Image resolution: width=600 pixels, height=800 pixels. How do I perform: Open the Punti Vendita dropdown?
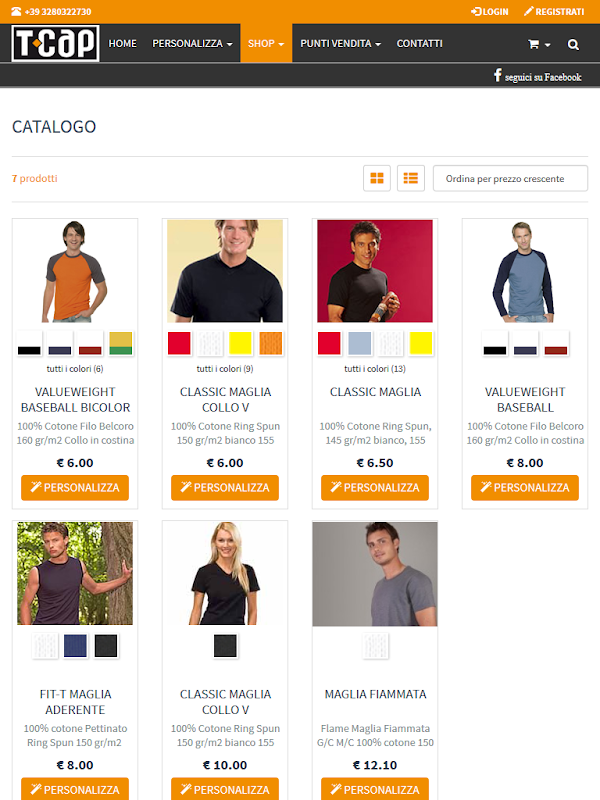coord(340,43)
